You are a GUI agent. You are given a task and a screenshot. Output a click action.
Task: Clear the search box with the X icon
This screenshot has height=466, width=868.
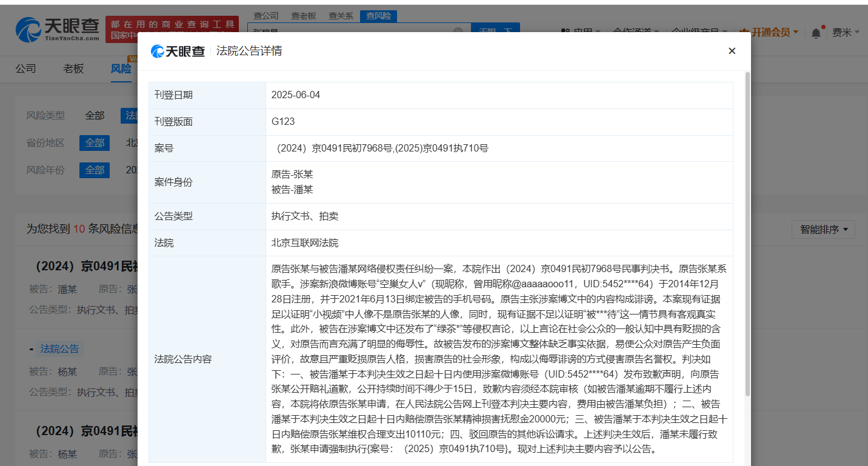pos(458,31)
